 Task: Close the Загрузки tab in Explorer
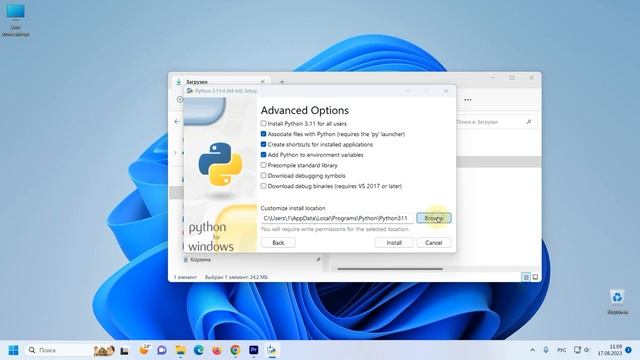262,82
